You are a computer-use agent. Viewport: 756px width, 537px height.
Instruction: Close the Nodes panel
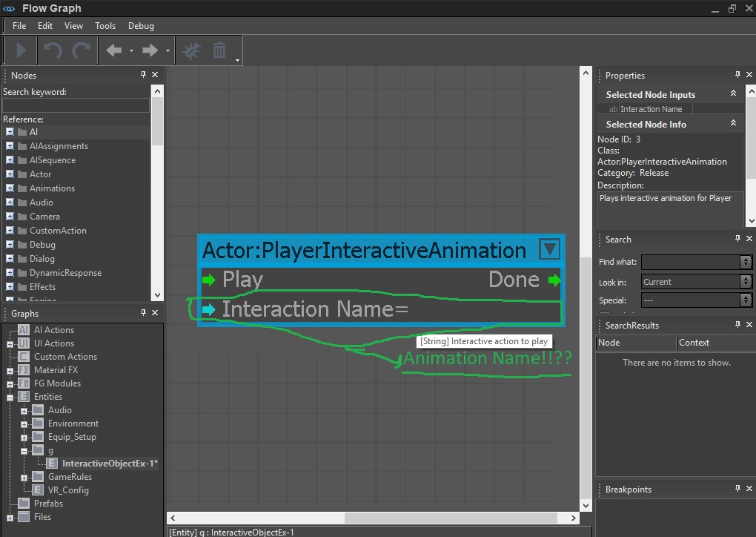click(x=155, y=74)
